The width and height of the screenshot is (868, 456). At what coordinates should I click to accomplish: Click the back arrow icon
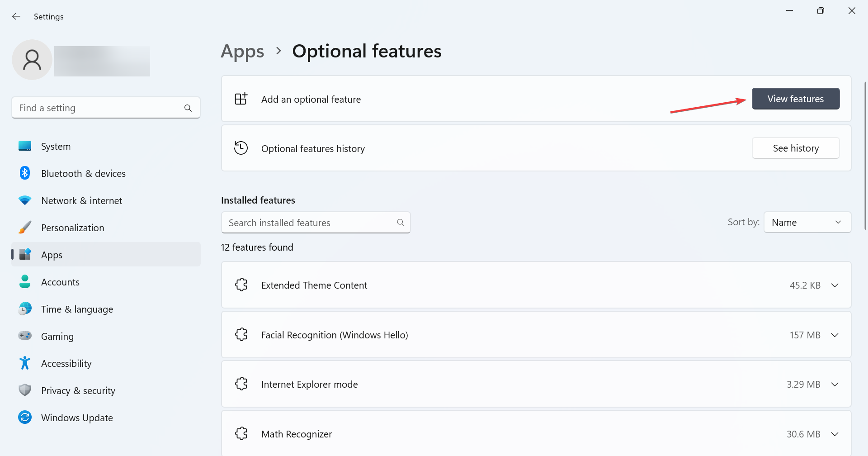(16, 16)
